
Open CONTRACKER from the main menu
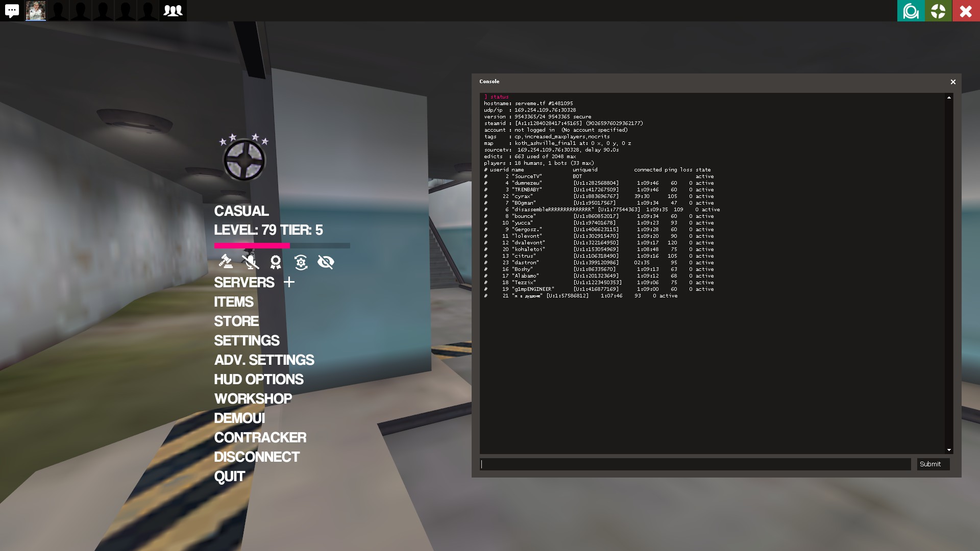pos(260,437)
